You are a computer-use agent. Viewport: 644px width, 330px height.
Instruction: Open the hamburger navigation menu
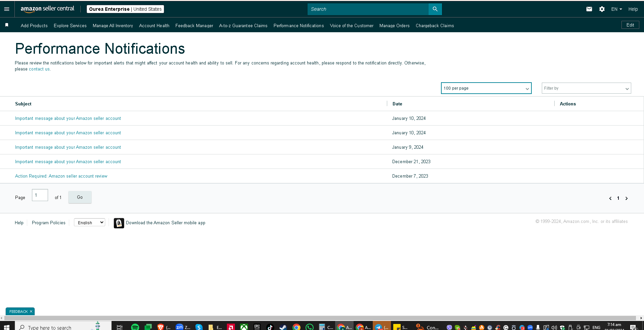click(7, 9)
